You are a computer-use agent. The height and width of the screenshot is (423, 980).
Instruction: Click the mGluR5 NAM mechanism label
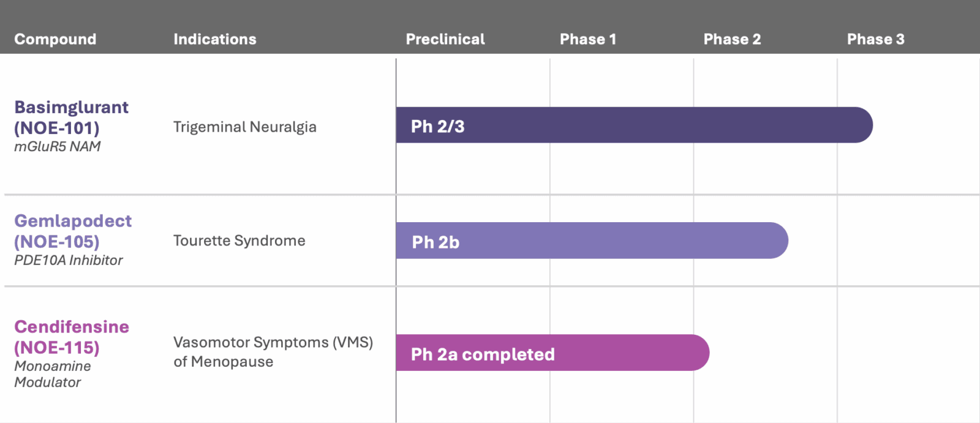[x=58, y=147]
